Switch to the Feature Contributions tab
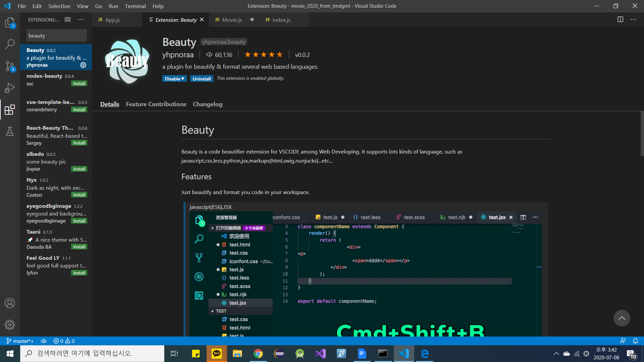Screen dimensions: 644x362 pos(156,104)
